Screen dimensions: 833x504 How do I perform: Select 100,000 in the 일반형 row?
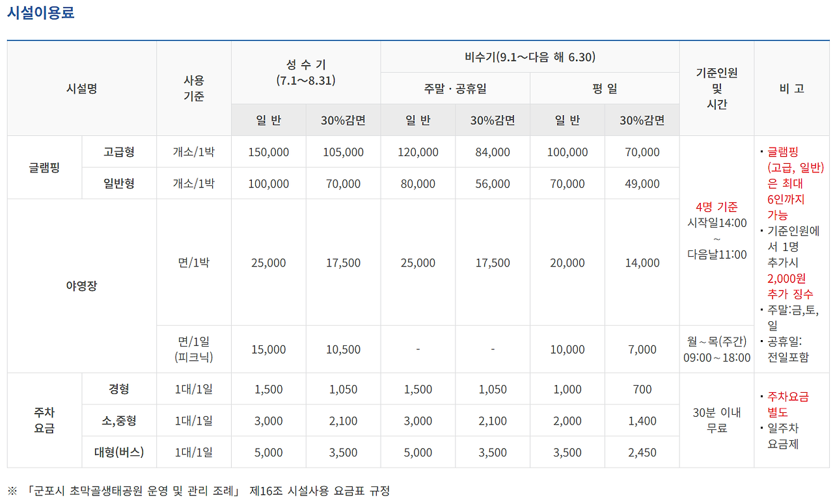coord(269,183)
